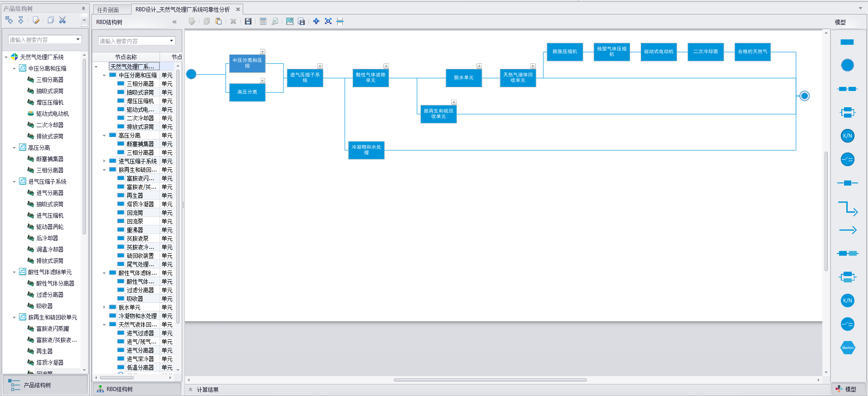This screenshot has height=396, width=868.
Task: Collapse the RBD structure tree panel with chevrons
Action: (175, 22)
